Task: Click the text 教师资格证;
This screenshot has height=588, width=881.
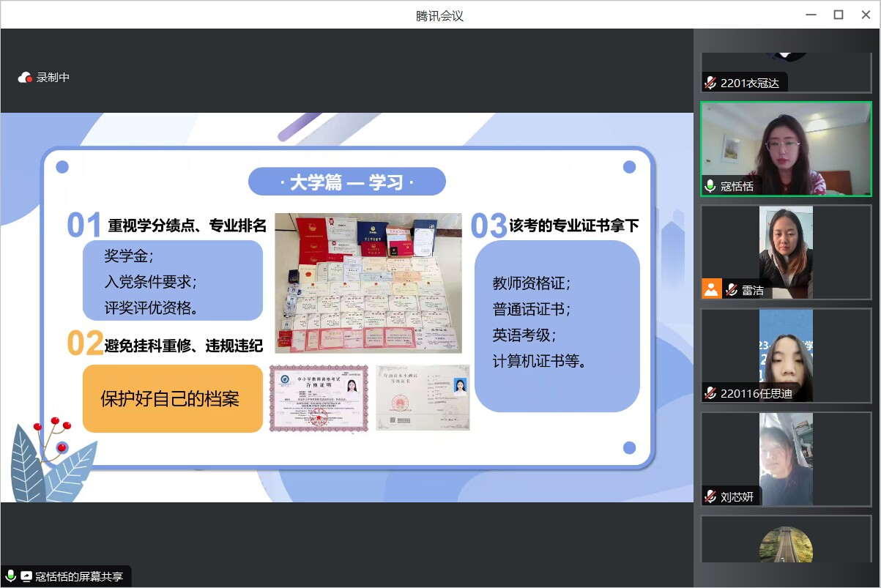Action: (532, 283)
